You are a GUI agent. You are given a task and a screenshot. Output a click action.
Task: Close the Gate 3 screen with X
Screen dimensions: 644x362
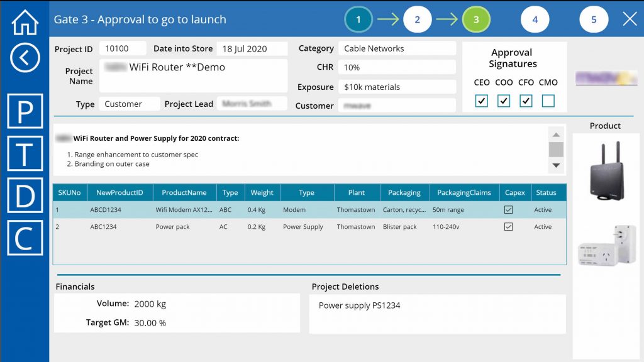point(630,19)
